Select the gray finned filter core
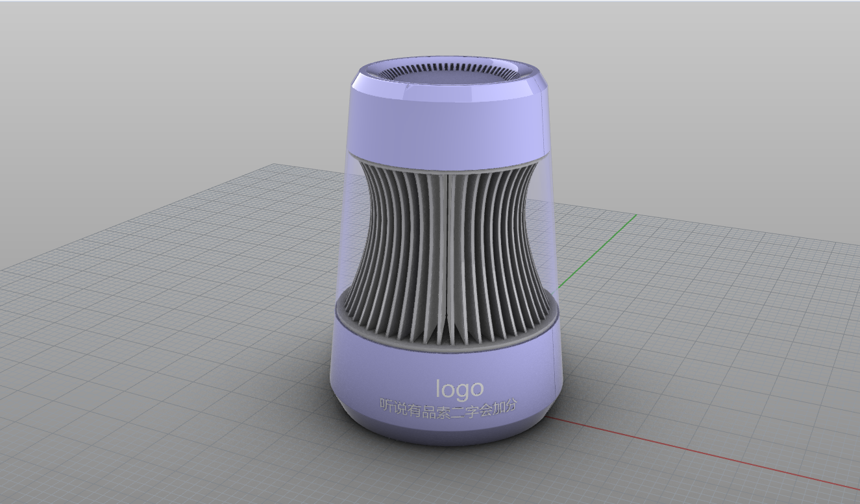This screenshot has width=860, height=504. click(x=402, y=246)
